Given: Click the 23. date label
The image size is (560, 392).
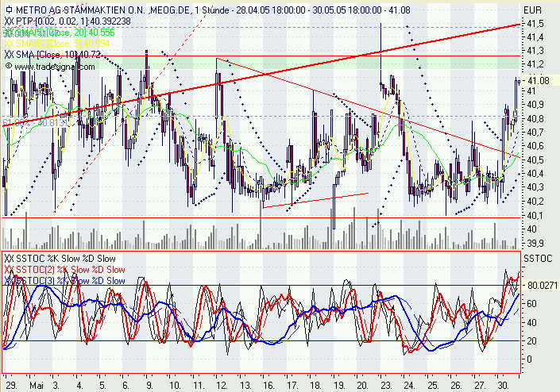Looking at the screenshot, I should 386,386.
